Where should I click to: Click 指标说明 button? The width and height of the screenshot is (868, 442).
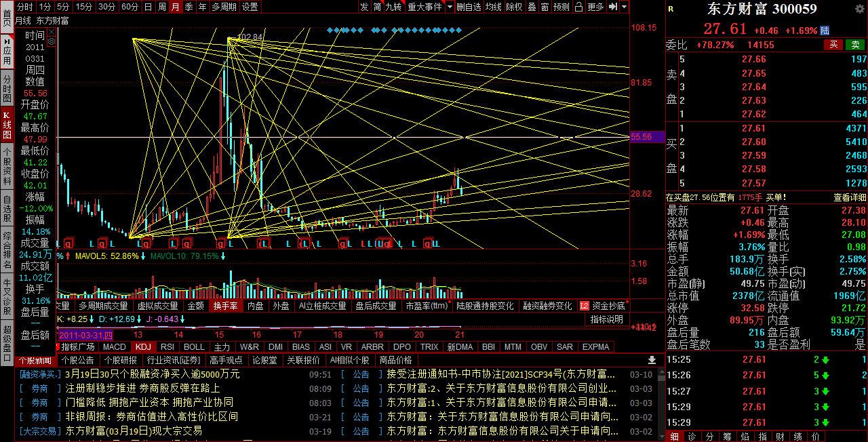(x=606, y=319)
